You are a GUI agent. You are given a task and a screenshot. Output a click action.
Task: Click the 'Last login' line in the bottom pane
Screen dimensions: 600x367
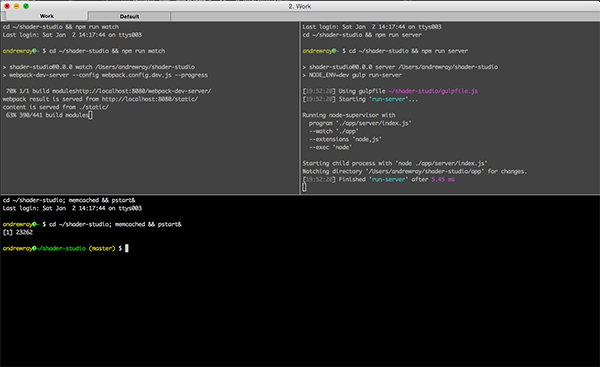pos(72,208)
